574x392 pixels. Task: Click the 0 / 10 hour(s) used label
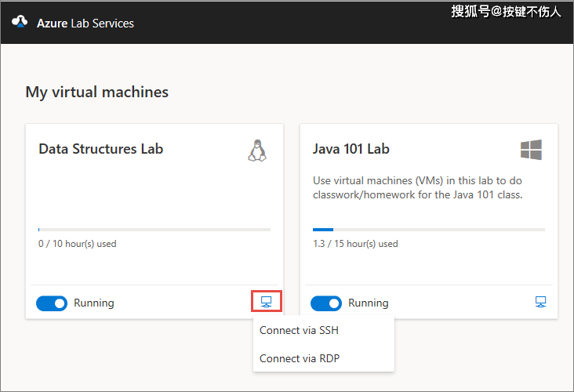[x=77, y=244]
